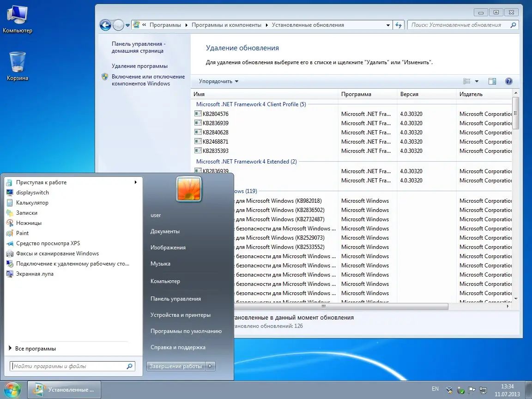Open Включение или отключение компонентов Windows
532x399 pixels.
(148, 79)
